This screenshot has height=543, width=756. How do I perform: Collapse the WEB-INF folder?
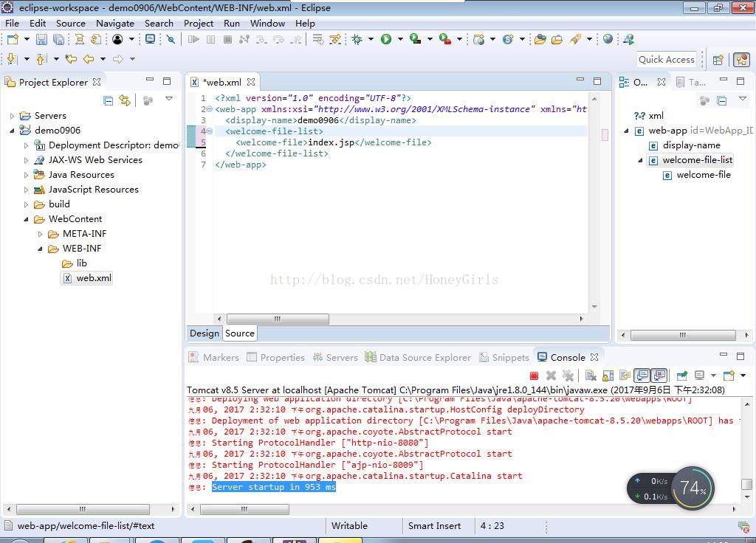pos(41,249)
